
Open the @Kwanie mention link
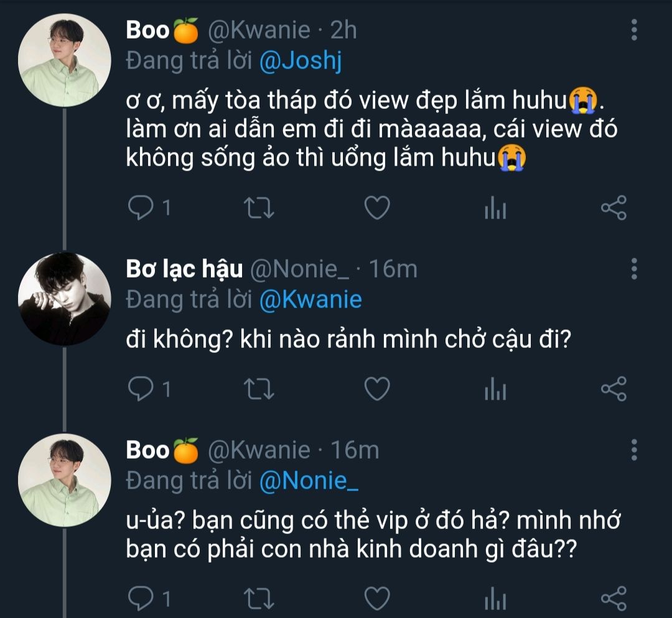pos(310,299)
